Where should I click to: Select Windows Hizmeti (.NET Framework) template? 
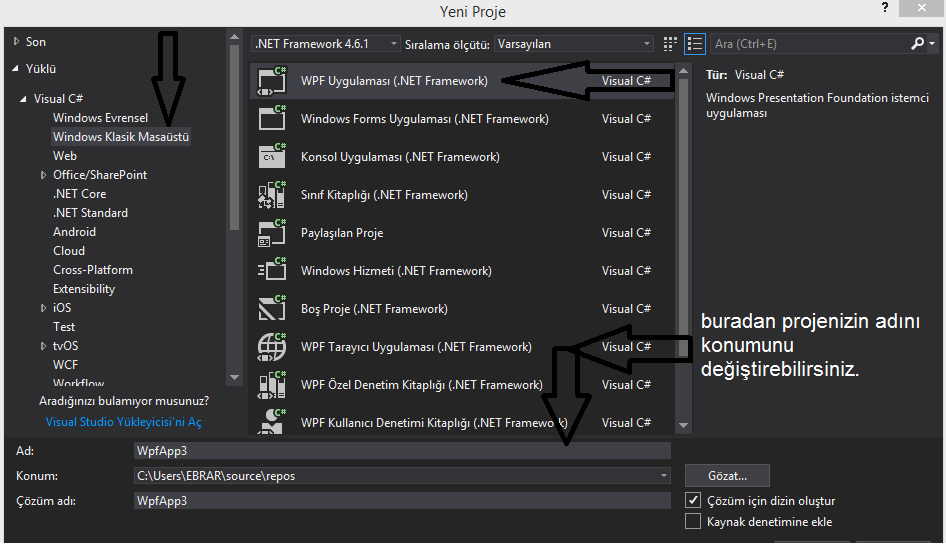pos(462,271)
